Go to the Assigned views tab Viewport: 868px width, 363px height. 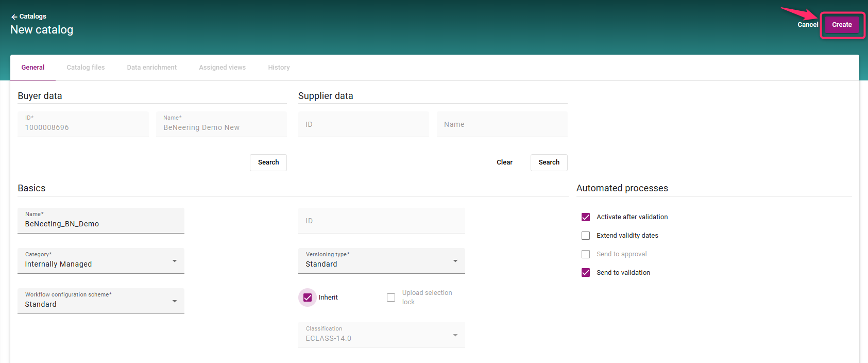point(222,68)
